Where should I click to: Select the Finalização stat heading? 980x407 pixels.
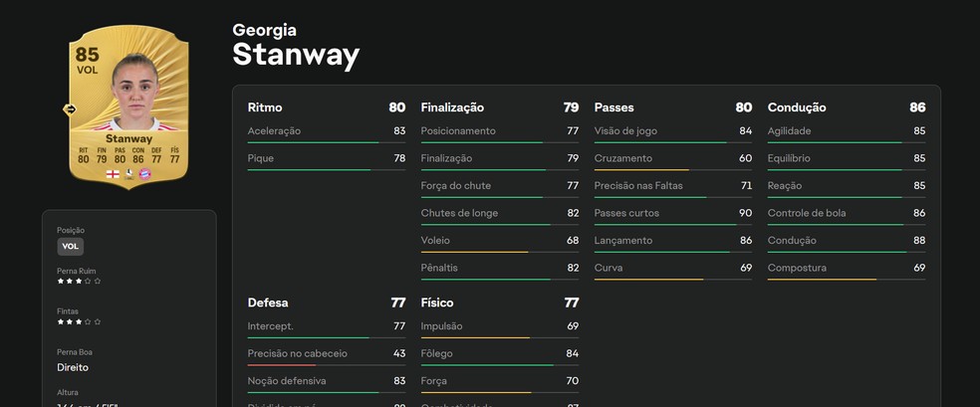tap(452, 107)
